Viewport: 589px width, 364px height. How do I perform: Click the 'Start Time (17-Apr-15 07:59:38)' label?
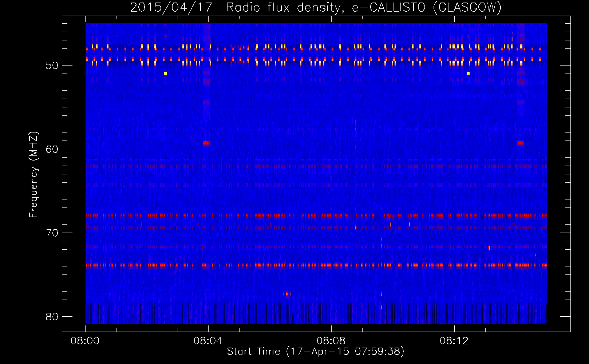click(x=316, y=352)
